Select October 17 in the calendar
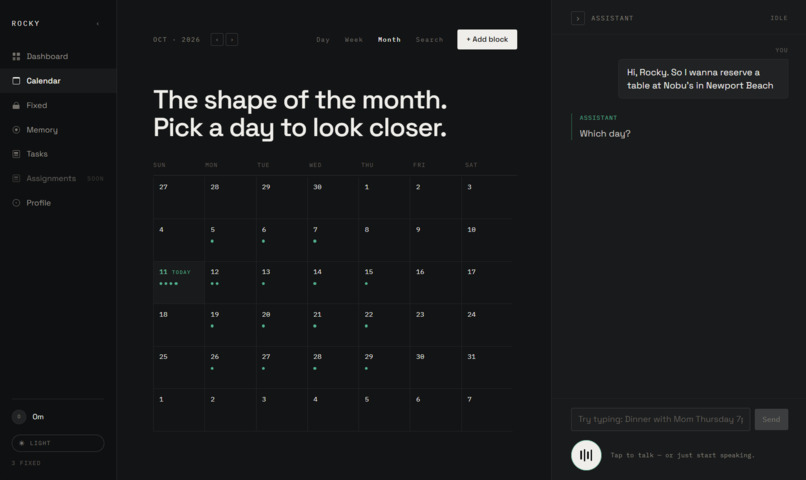Image resolution: width=806 pixels, height=480 pixels. (487, 282)
